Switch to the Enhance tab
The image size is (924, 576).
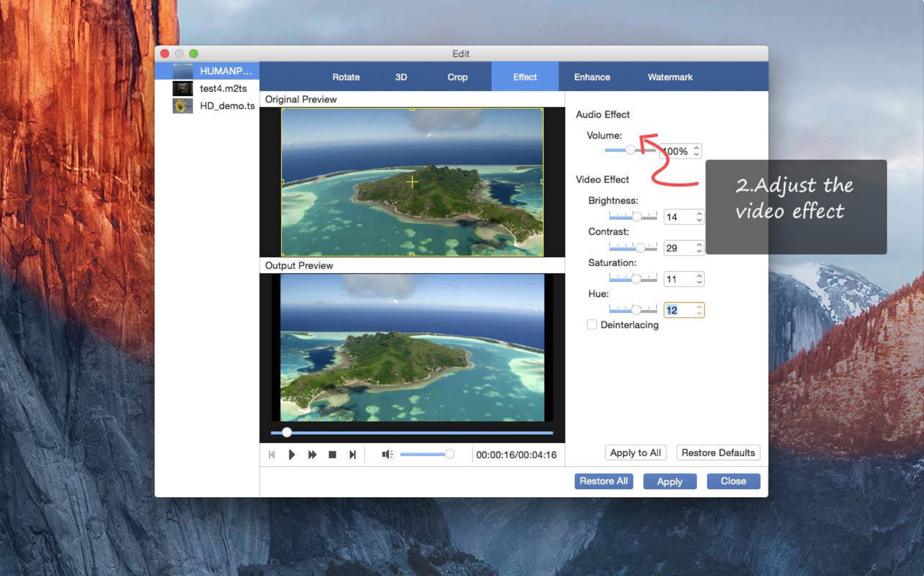tap(592, 77)
